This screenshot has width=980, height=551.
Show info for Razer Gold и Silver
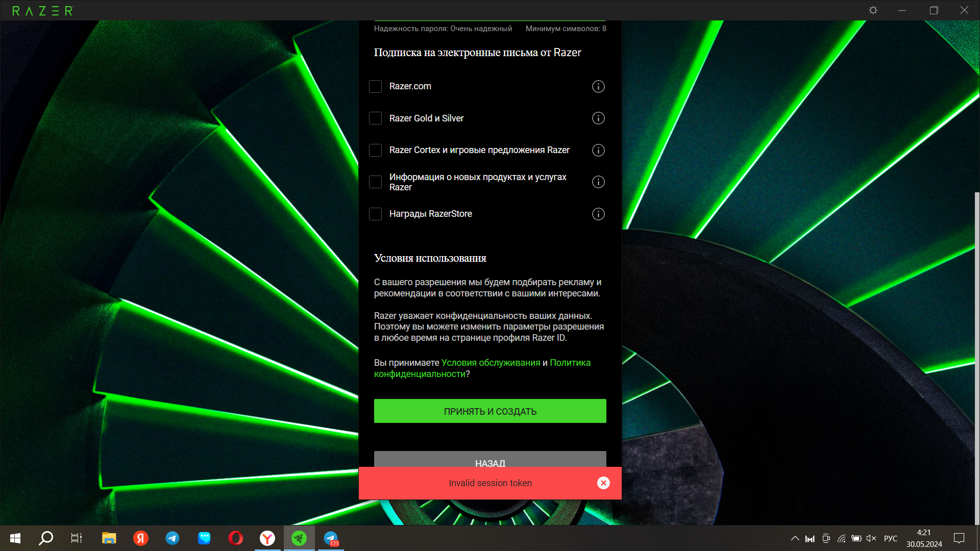[598, 118]
